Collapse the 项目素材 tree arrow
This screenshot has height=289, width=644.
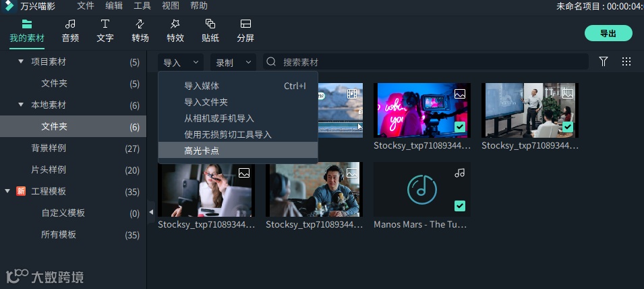click(x=21, y=61)
